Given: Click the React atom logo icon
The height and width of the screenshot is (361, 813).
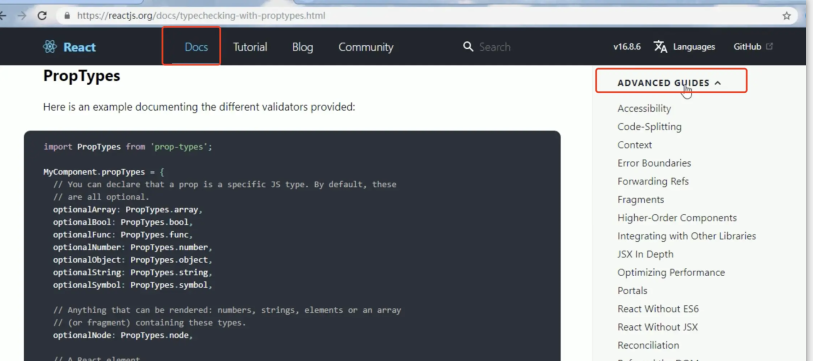Looking at the screenshot, I should point(50,47).
